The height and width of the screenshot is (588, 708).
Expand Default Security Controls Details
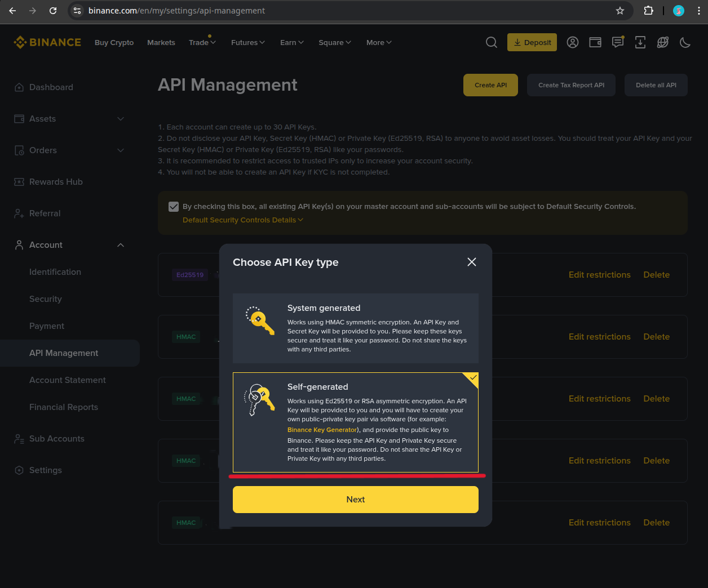click(243, 220)
